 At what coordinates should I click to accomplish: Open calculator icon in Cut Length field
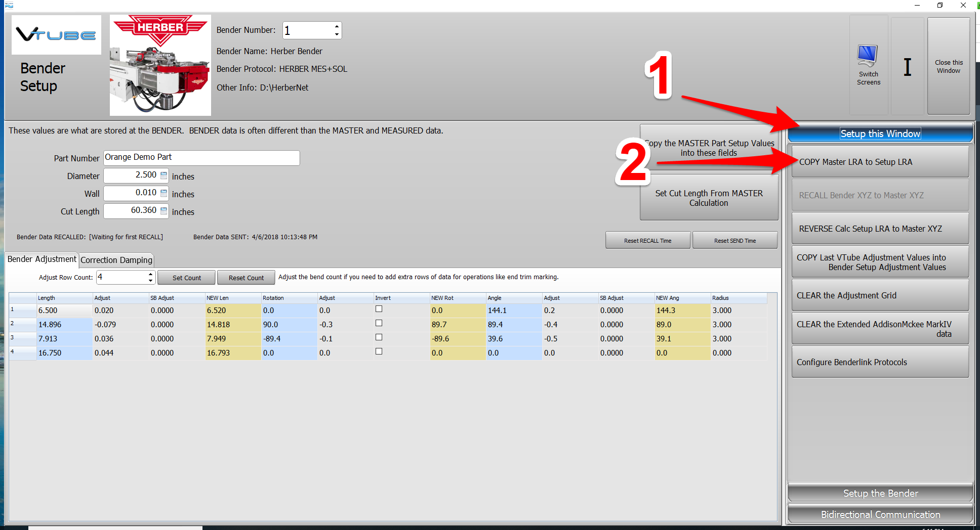click(x=164, y=211)
